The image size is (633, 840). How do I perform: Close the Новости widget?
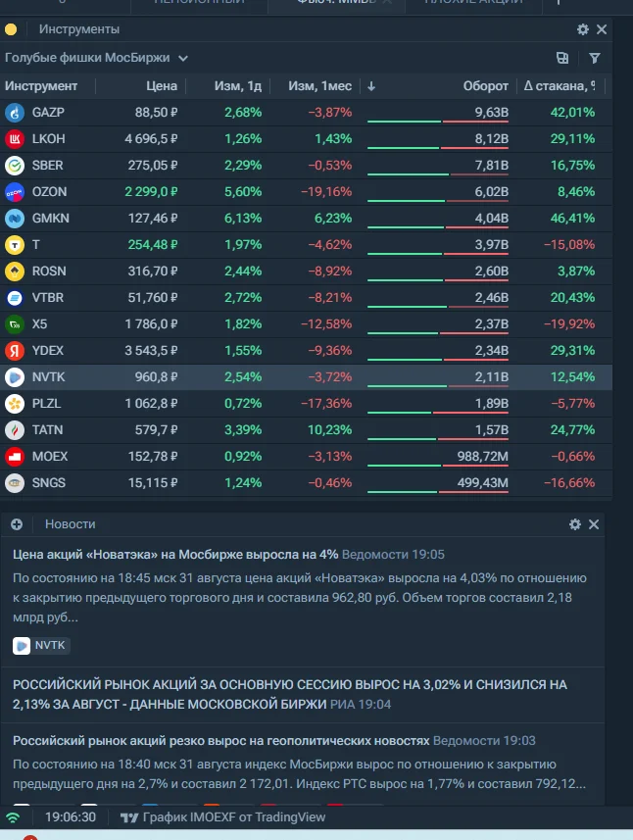tap(594, 524)
